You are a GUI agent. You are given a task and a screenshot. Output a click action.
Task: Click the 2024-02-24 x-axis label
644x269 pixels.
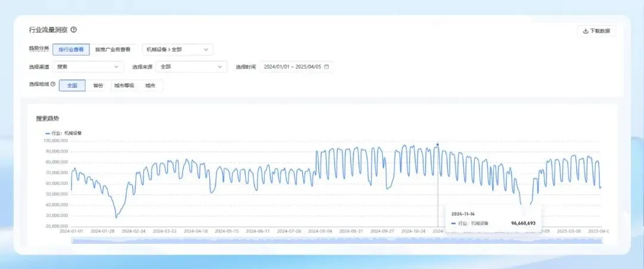134,231
